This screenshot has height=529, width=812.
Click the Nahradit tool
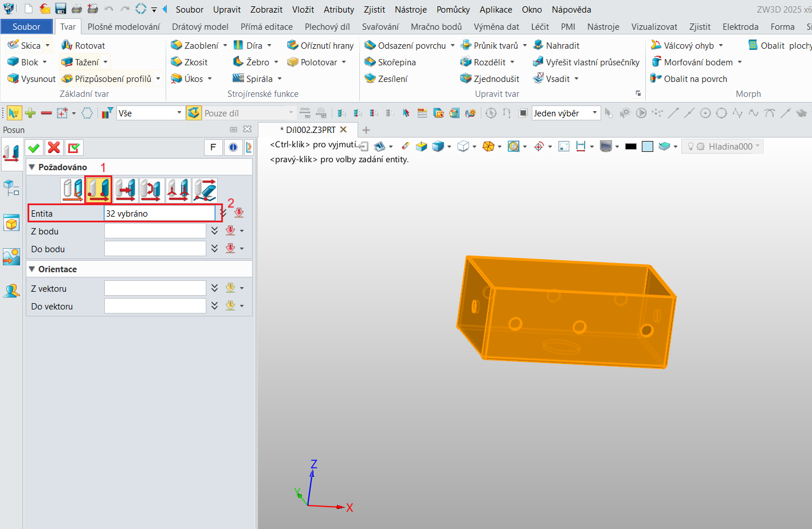coord(556,45)
